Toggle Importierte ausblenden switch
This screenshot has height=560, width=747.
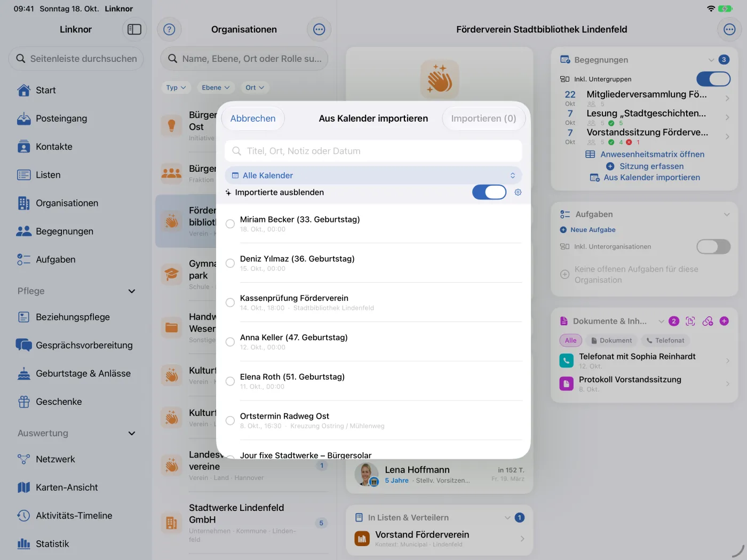489,192
